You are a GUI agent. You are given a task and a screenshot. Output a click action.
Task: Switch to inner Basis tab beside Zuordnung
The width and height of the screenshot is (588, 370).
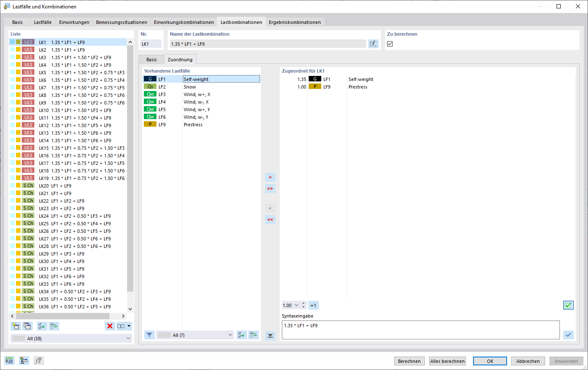coord(151,60)
